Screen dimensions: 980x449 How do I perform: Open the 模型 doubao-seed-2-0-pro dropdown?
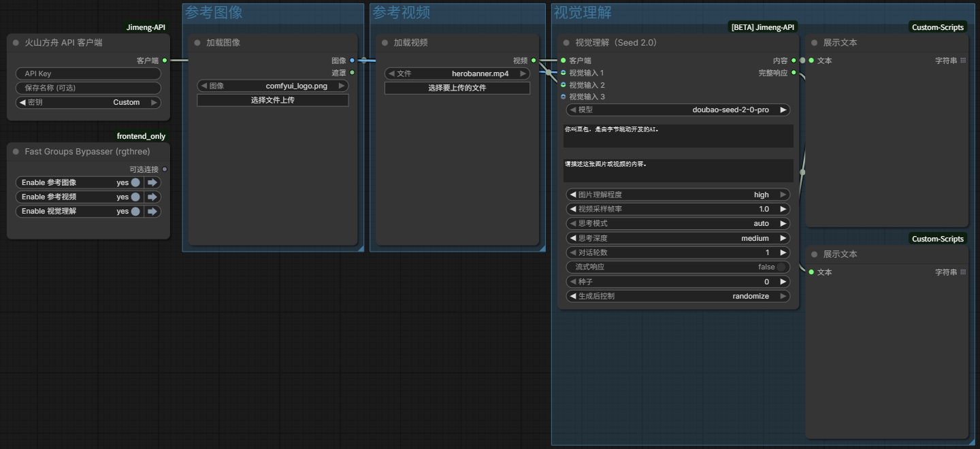(679, 110)
